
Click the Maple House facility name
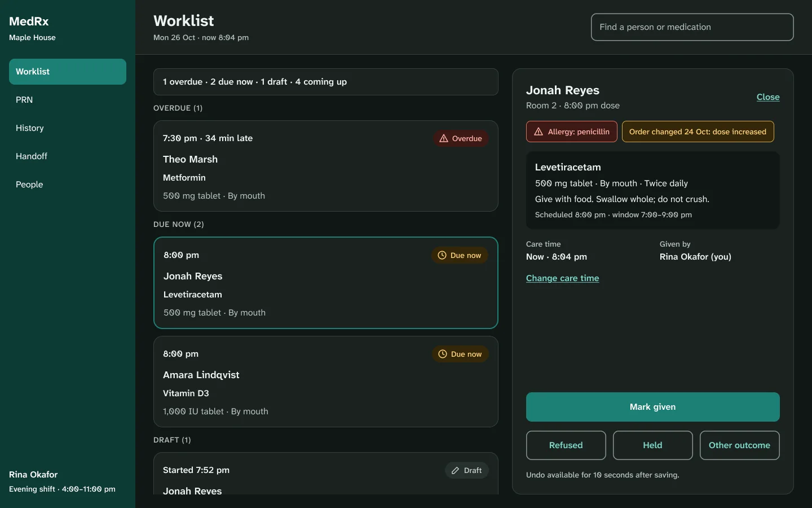(x=32, y=38)
